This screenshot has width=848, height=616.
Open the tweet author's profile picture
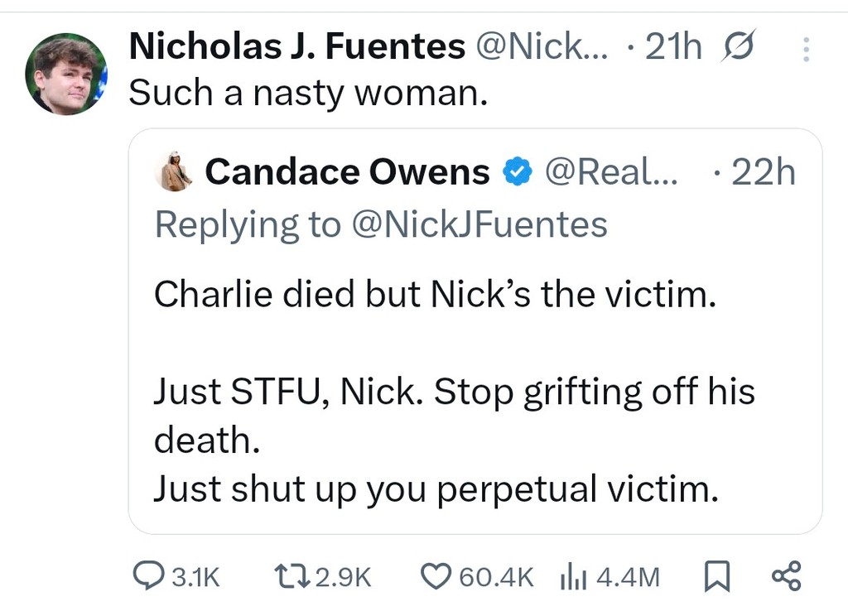pyautogui.click(x=66, y=74)
